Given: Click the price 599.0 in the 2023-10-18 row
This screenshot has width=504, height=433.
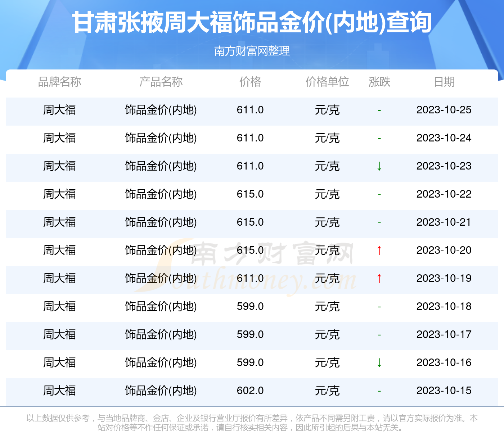Looking at the screenshot, I should pyautogui.click(x=250, y=306).
